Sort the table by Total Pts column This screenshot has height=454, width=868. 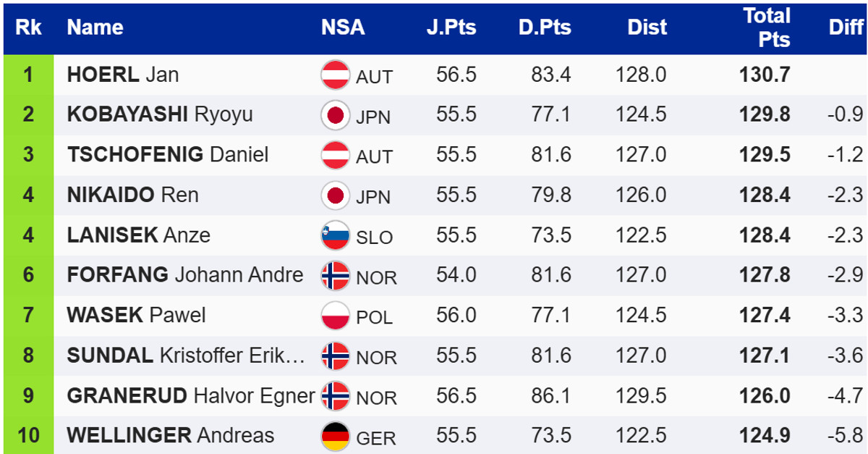767,28
